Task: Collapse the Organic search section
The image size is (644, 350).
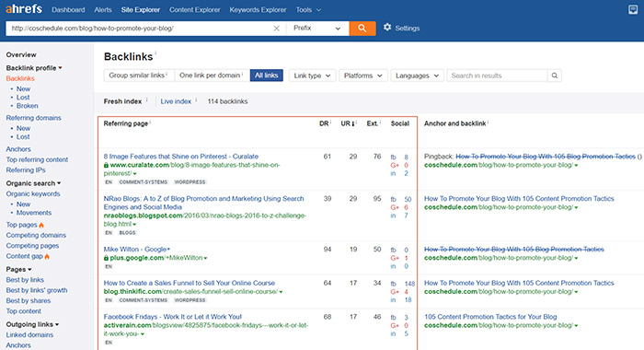Action: tap(33, 183)
